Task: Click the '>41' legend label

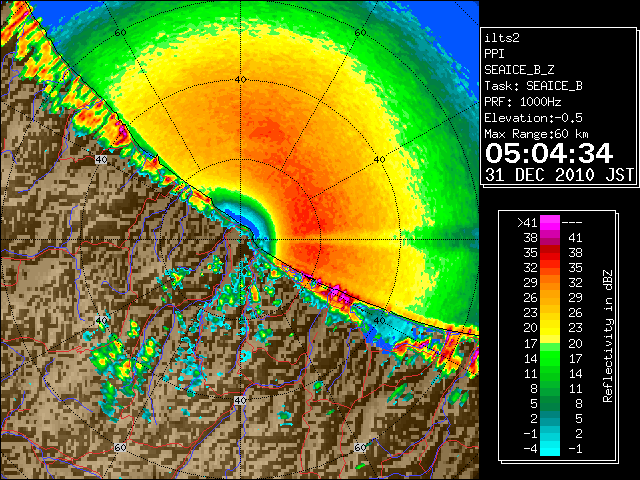Action: click(x=527, y=223)
